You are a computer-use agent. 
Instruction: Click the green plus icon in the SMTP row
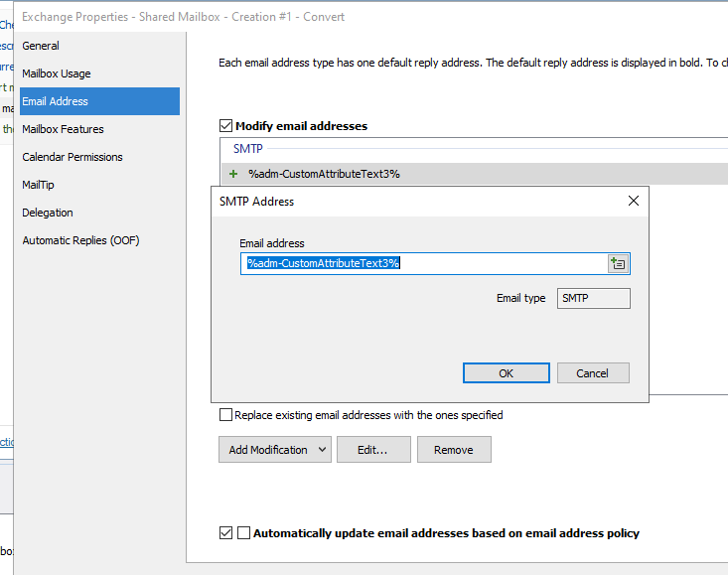pyautogui.click(x=233, y=174)
